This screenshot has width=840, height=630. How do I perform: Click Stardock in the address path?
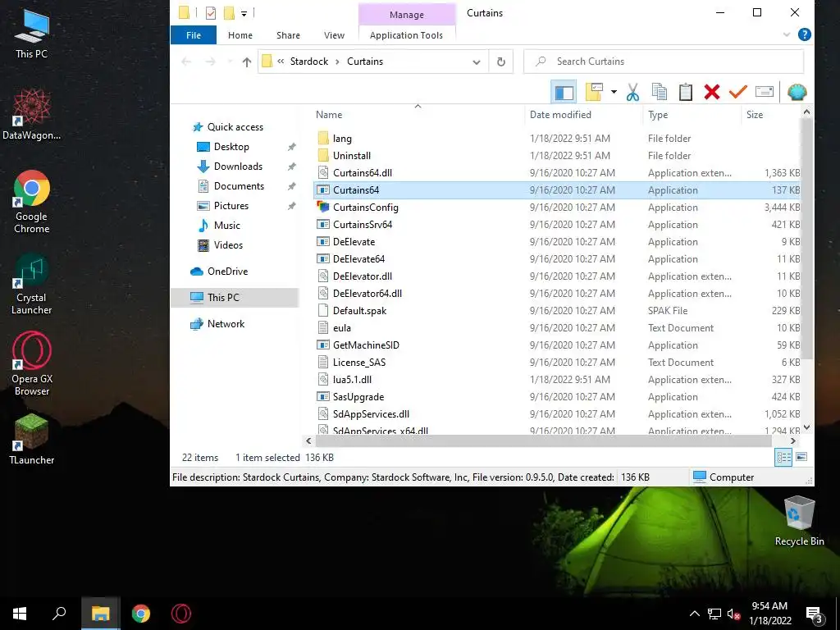click(x=309, y=62)
